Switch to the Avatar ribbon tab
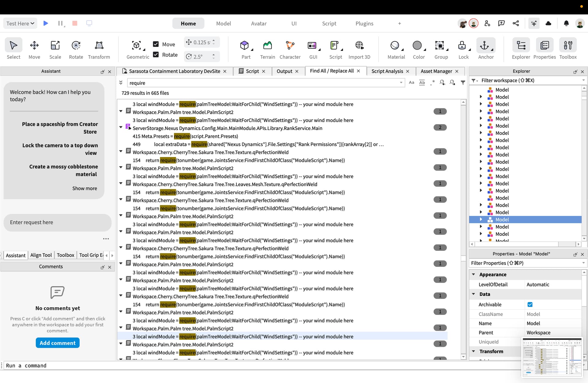 [x=259, y=23]
